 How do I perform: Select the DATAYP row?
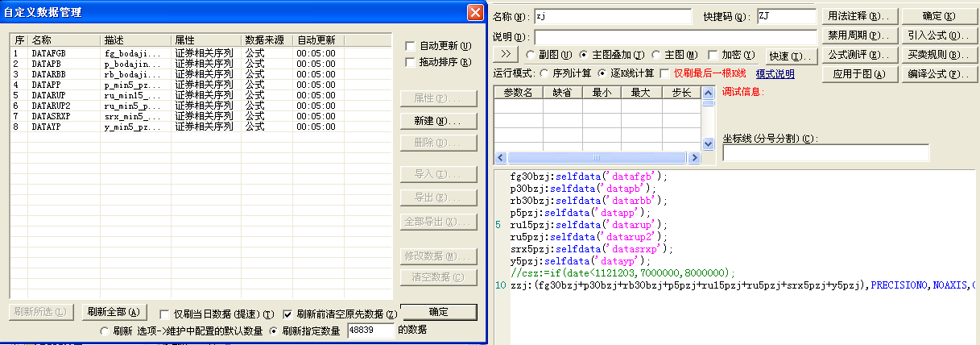(x=201, y=127)
